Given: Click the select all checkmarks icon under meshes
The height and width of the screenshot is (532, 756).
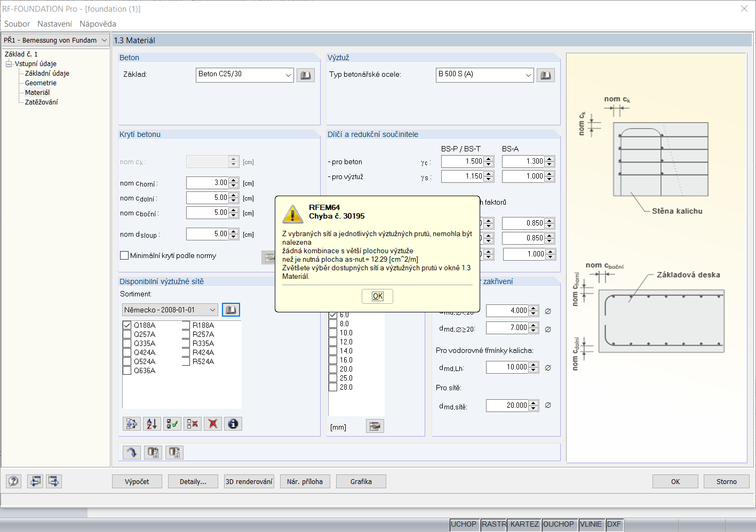Looking at the screenshot, I should click(x=172, y=424).
